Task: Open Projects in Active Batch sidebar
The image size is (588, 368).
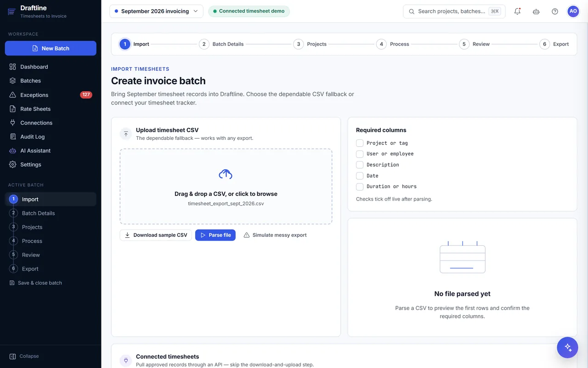Action: click(x=51, y=227)
